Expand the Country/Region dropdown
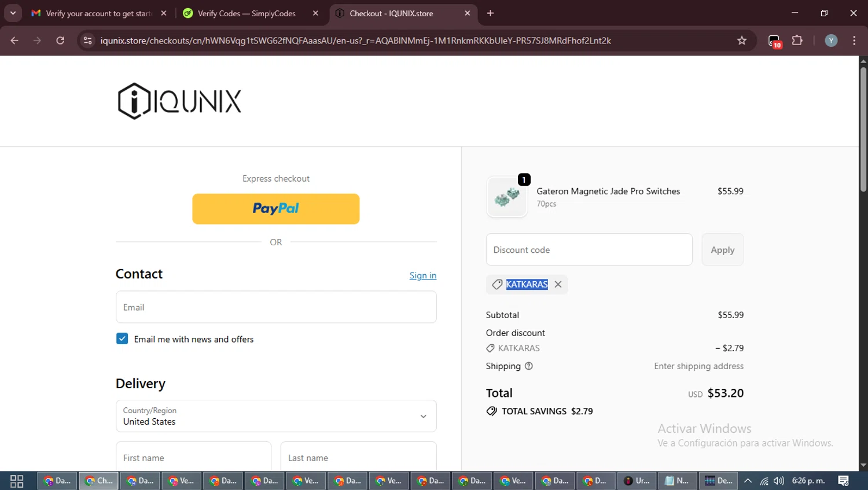This screenshot has height=490, width=868. pyautogui.click(x=276, y=416)
